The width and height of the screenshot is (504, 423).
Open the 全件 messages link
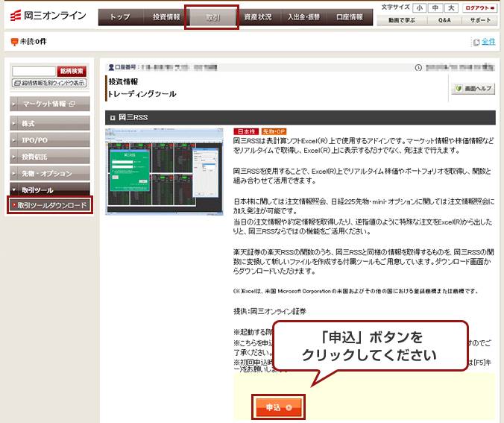(x=488, y=42)
